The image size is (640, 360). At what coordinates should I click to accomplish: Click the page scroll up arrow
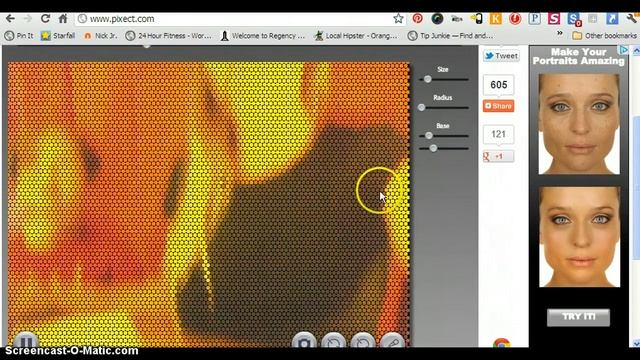pos(636,51)
